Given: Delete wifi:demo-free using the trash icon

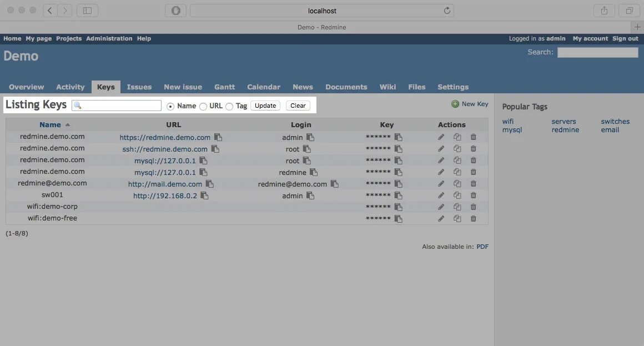Looking at the screenshot, I should 473,218.
